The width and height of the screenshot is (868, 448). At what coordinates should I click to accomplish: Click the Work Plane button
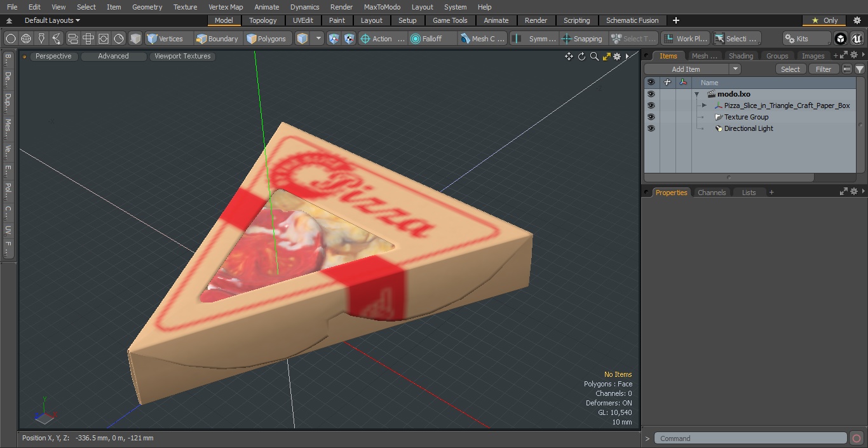(685, 39)
